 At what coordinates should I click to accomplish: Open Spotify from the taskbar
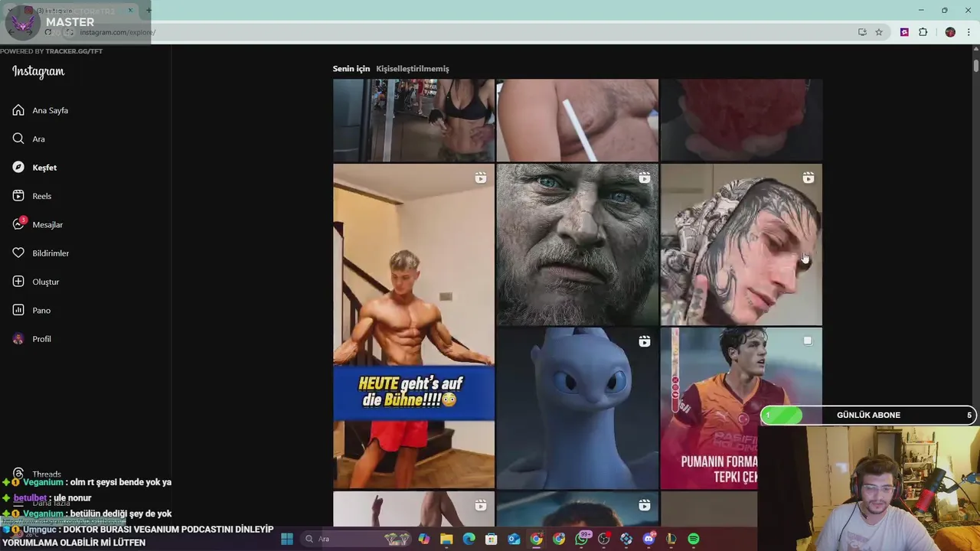coord(694,539)
